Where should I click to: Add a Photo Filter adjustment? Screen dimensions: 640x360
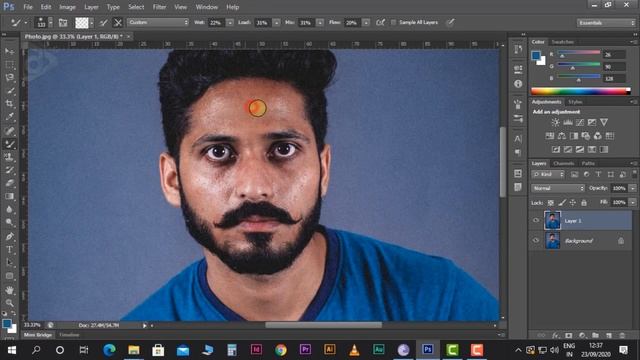tap(586, 136)
